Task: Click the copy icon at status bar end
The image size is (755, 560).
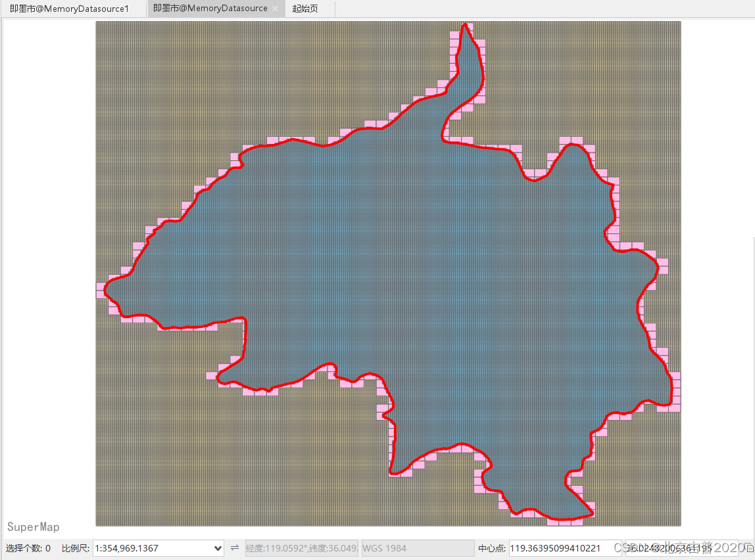Action: click(749, 548)
